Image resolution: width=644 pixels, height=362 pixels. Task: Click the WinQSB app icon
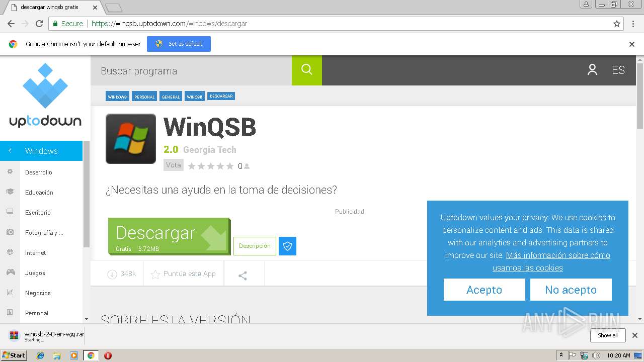pyautogui.click(x=131, y=139)
